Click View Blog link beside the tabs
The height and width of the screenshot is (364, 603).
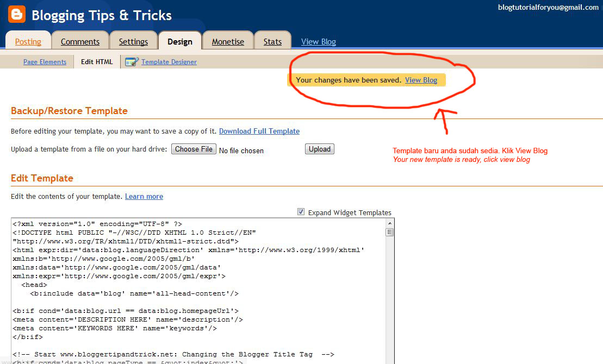point(319,41)
